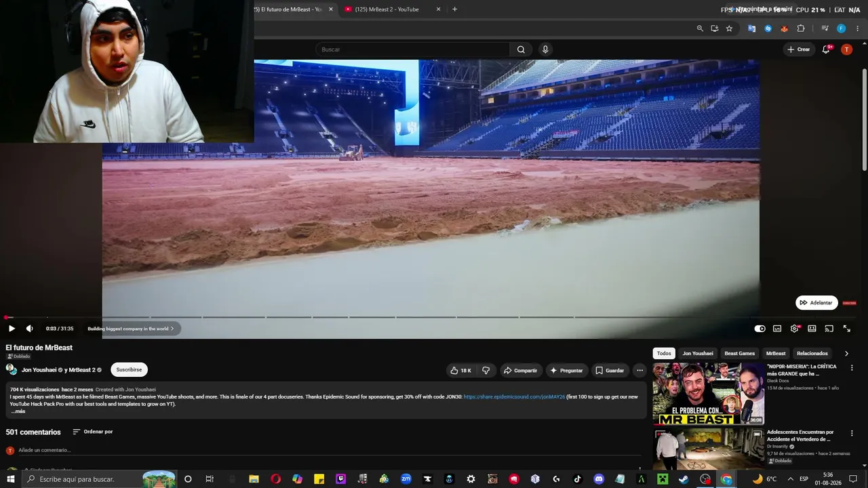Screen dimensions: 868x488
Task: Cast the video to another screen
Action: coord(829,329)
